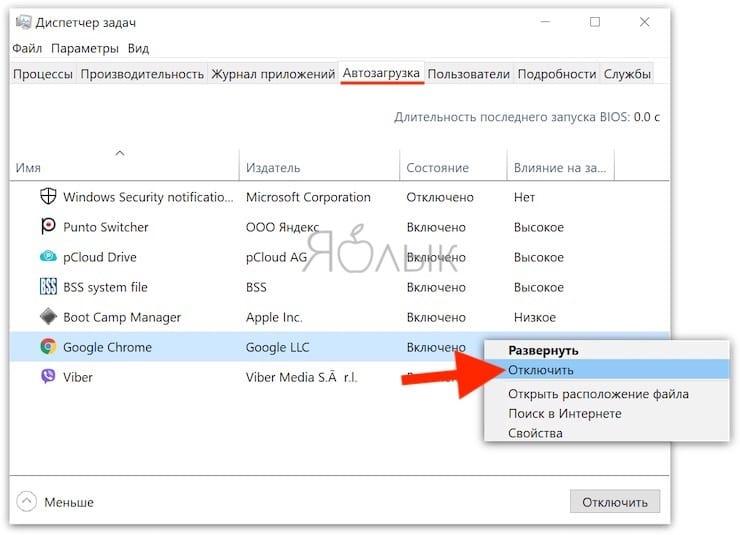740x535 pixels.
Task: Click Высокое impact in BSS system file row
Action: click(x=538, y=287)
